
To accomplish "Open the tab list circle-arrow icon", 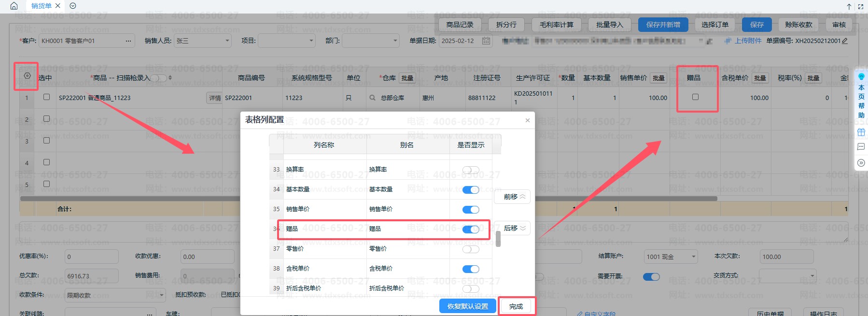I will (x=73, y=6).
